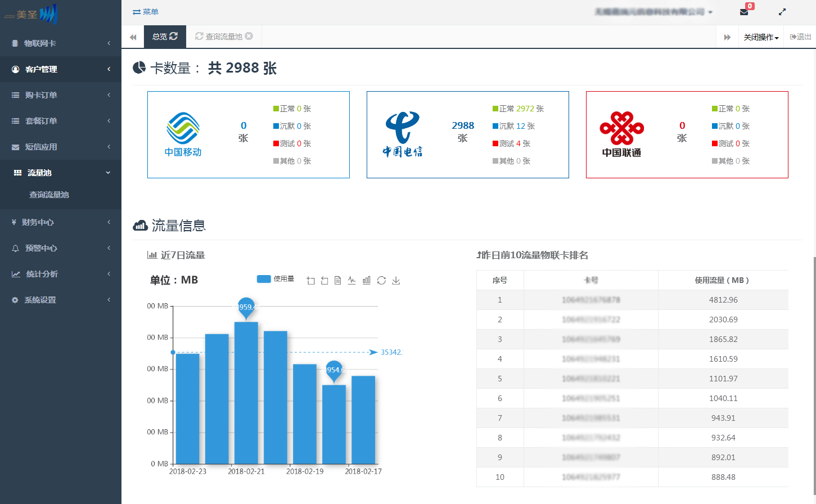This screenshot has width=816, height=504.
Task: Refresh the 总览 tab icon
Action: [x=174, y=36]
